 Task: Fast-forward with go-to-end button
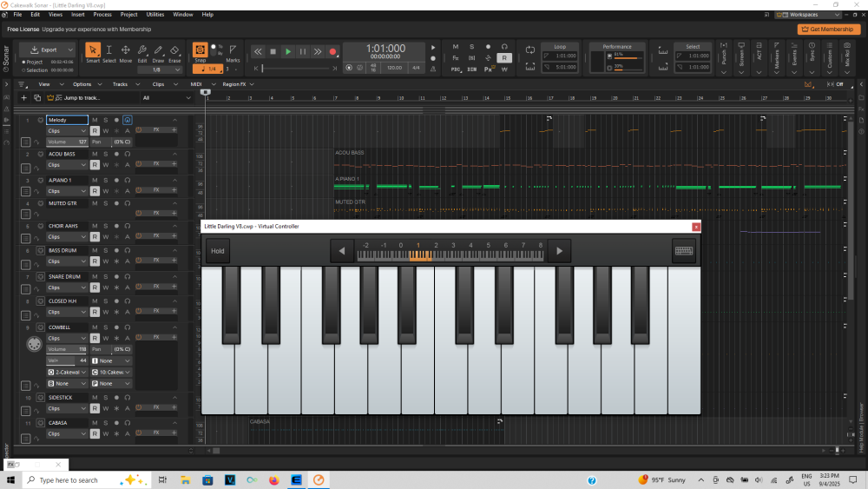[x=318, y=51]
